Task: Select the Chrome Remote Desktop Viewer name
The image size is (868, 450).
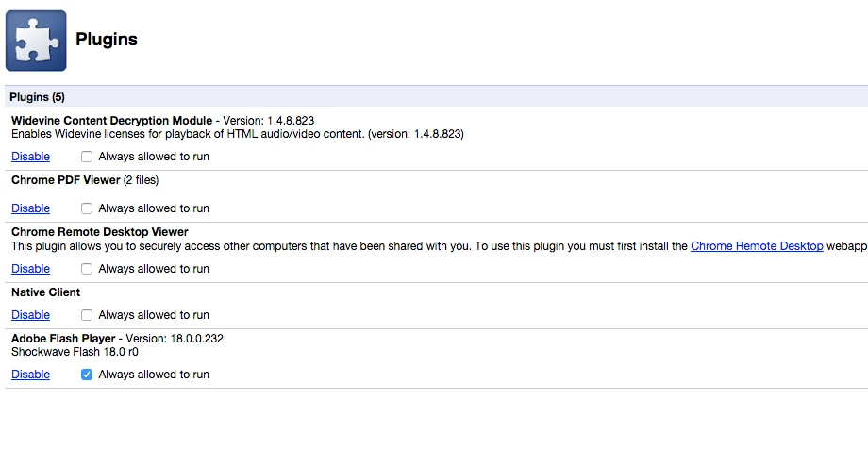Action: click(100, 232)
